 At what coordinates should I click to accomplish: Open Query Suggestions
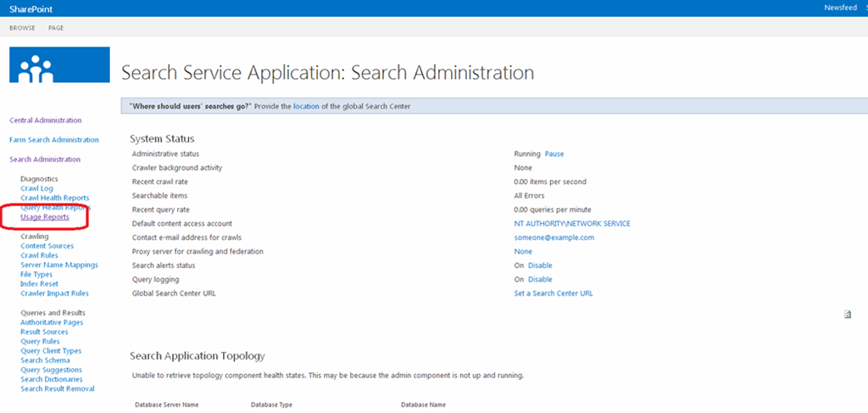click(x=52, y=369)
